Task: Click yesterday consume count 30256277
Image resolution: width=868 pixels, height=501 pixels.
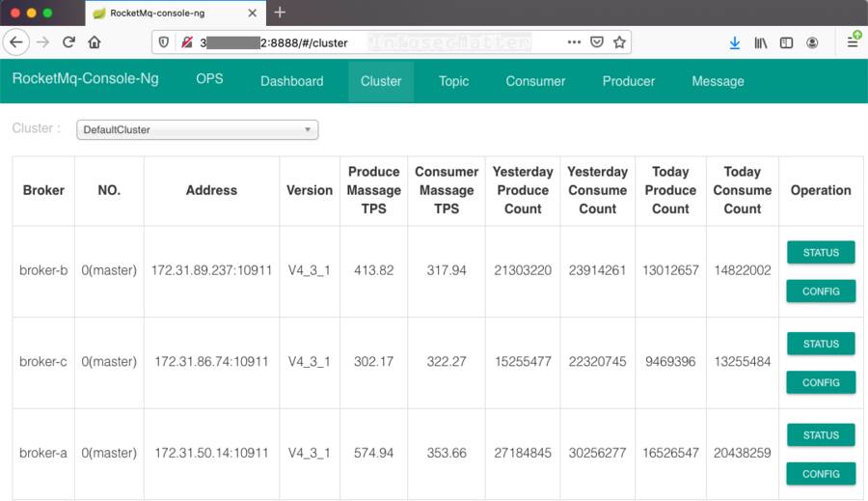Action: click(597, 454)
